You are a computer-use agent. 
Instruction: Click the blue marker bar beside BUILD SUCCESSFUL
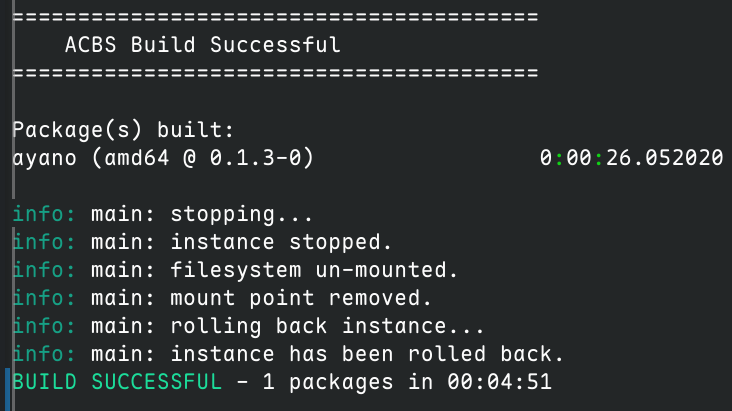[7, 381]
